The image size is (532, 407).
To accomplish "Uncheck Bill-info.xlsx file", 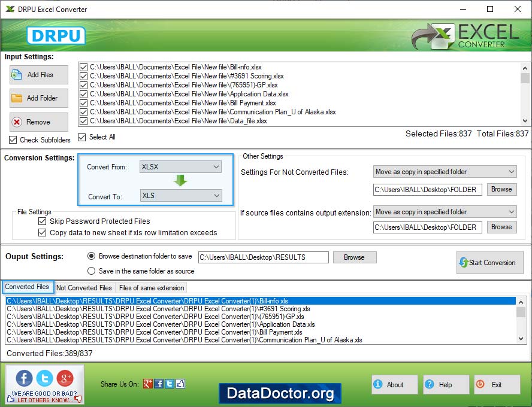I will coord(83,67).
